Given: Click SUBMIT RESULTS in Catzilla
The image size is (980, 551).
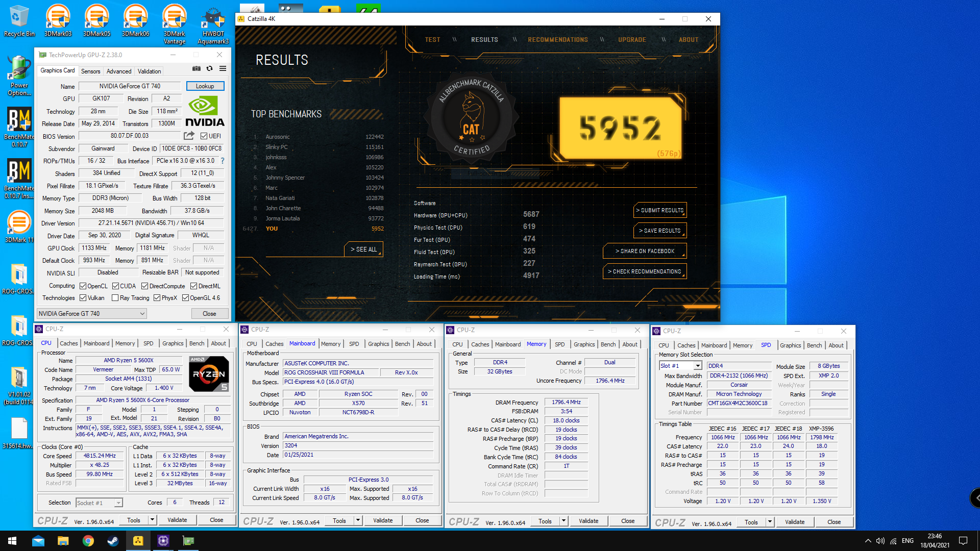Looking at the screenshot, I should [659, 210].
